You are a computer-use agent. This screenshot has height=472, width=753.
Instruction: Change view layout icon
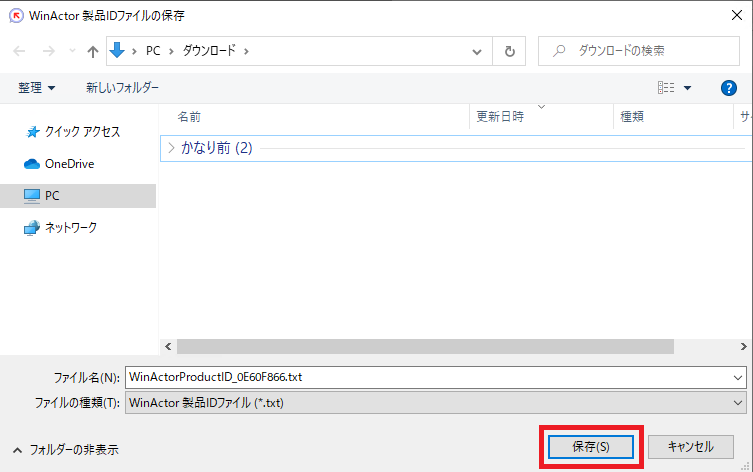(666, 87)
